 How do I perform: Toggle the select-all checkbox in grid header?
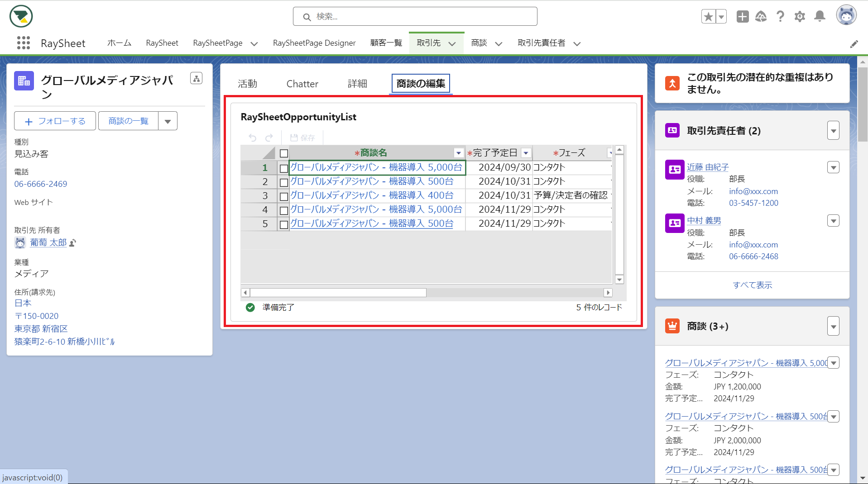pos(284,153)
